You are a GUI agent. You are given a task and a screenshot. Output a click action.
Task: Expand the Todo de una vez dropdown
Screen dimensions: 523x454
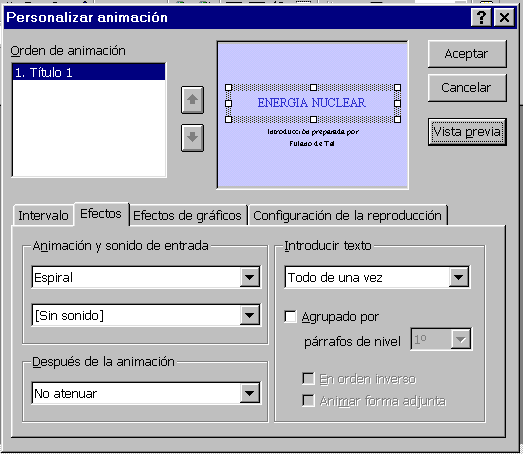459,277
